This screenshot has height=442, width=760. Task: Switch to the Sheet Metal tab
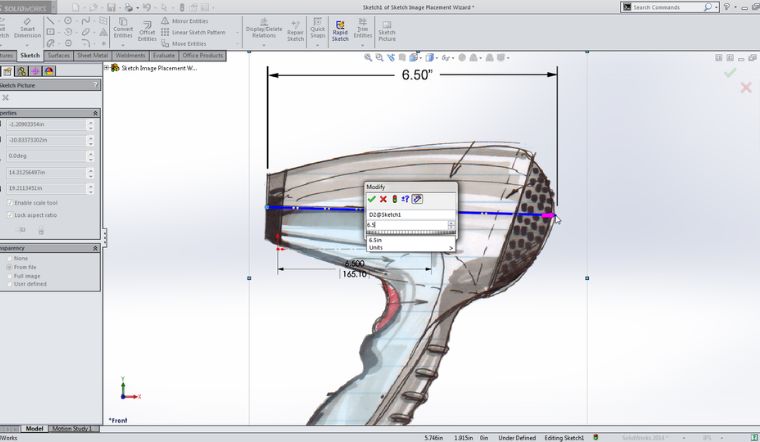[x=93, y=55]
